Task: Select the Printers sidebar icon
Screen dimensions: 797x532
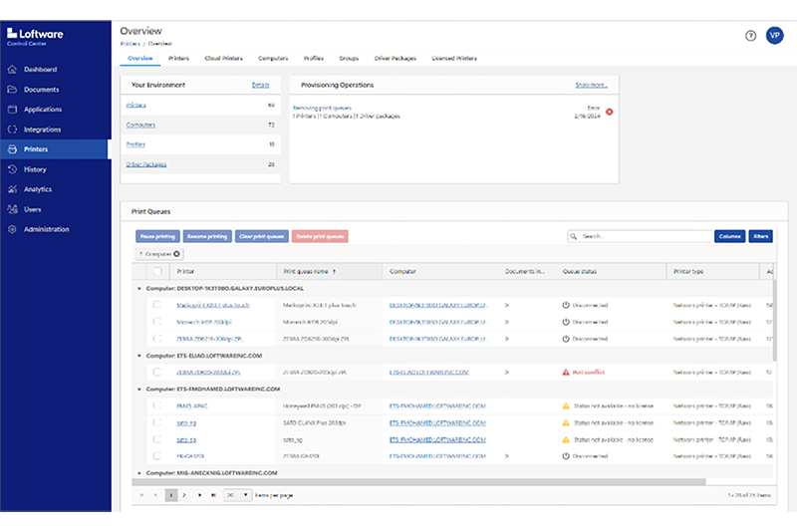Action: (x=13, y=149)
